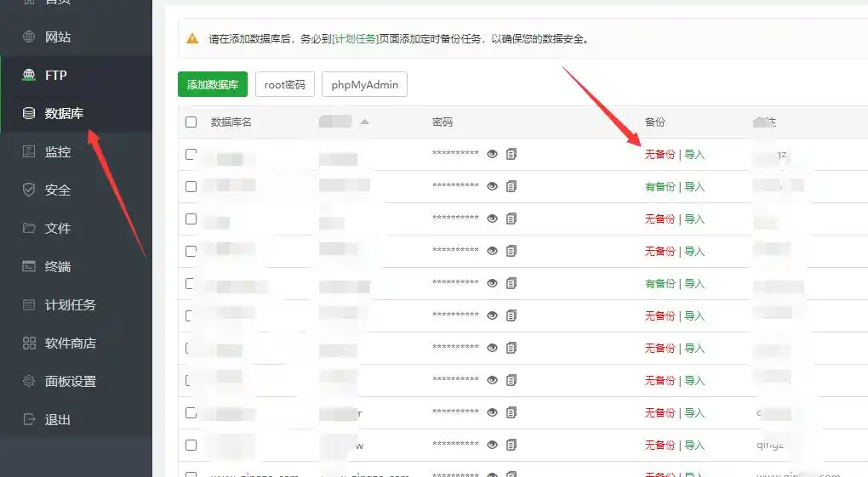Open phpMyAdmin via its button
Viewport: 868px width, 477px height.
(x=364, y=85)
